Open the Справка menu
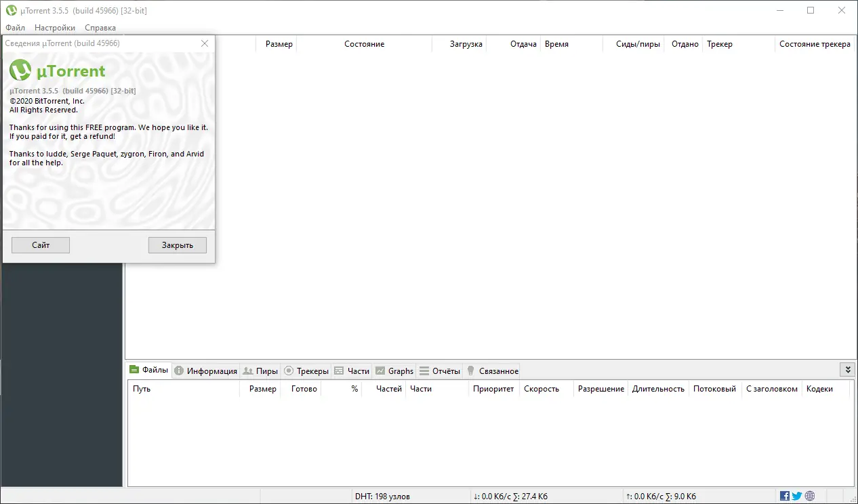The width and height of the screenshot is (858, 504). 100,28
